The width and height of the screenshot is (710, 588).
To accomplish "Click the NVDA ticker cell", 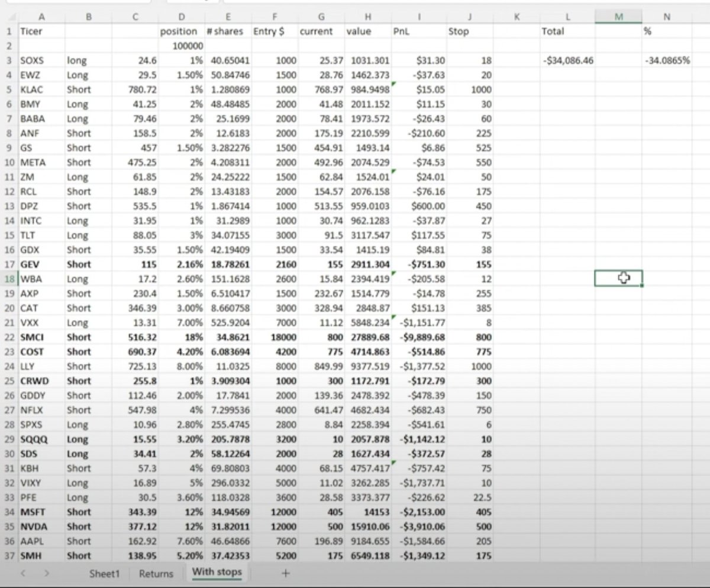I will 41,526.
